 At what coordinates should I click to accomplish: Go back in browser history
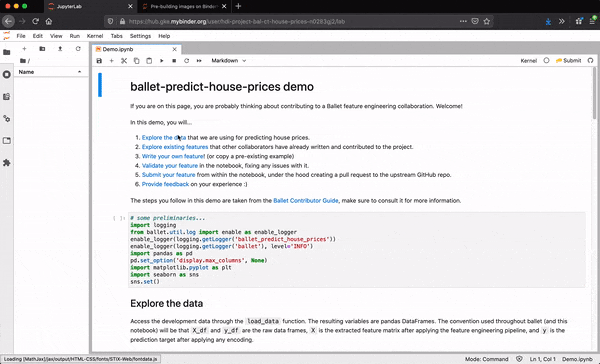[x=8, y=21]
